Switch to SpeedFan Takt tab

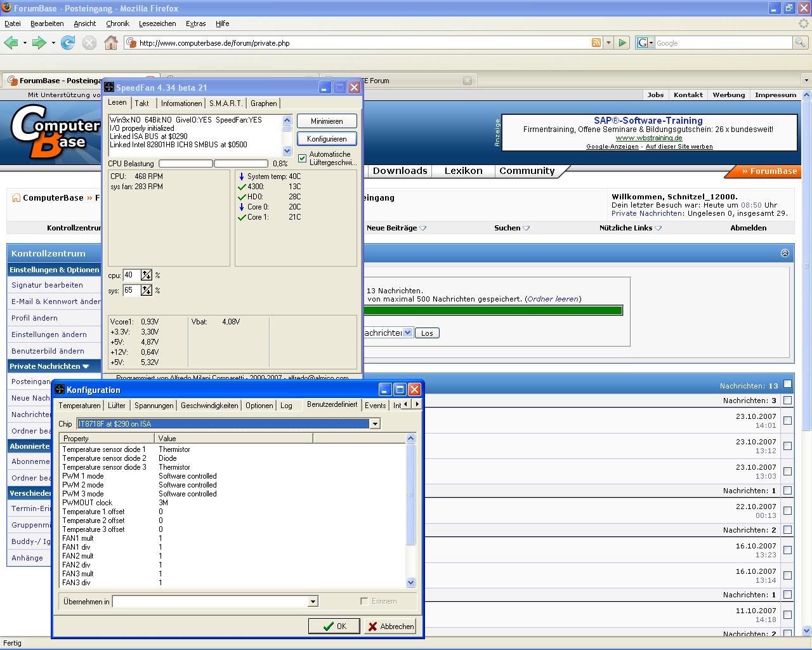pyautogui.click(x=142, y=103)
